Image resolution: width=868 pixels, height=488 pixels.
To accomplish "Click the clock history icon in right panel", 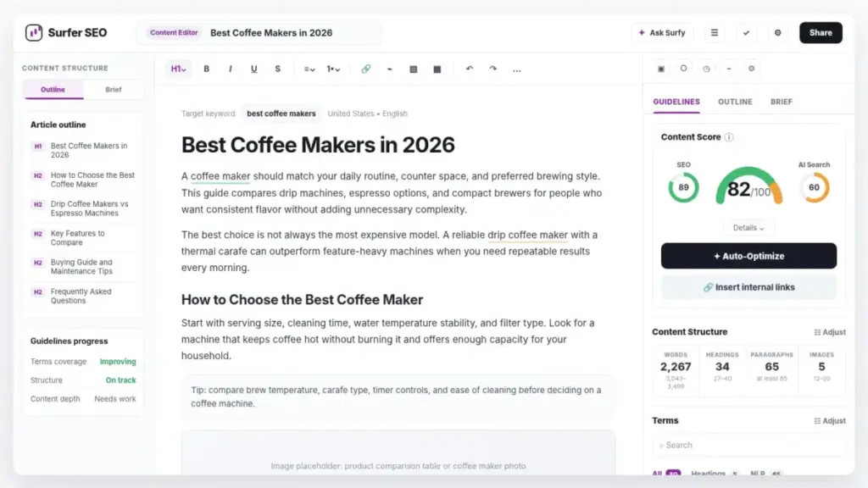I will pos(706,69).
